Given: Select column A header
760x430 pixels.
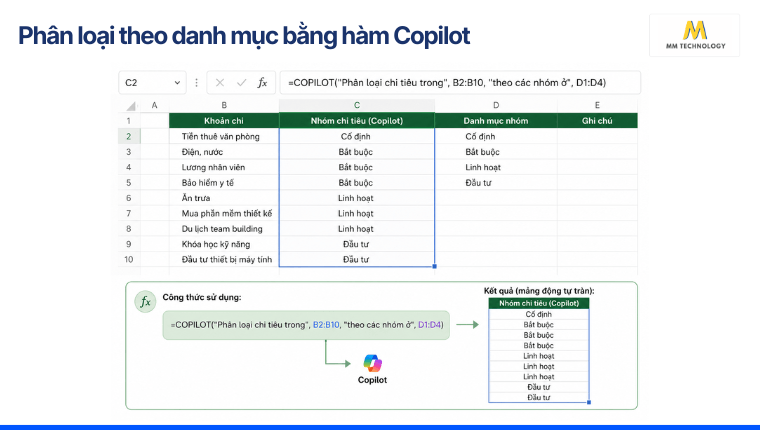Looking at the screenshot, I should 155,105.
